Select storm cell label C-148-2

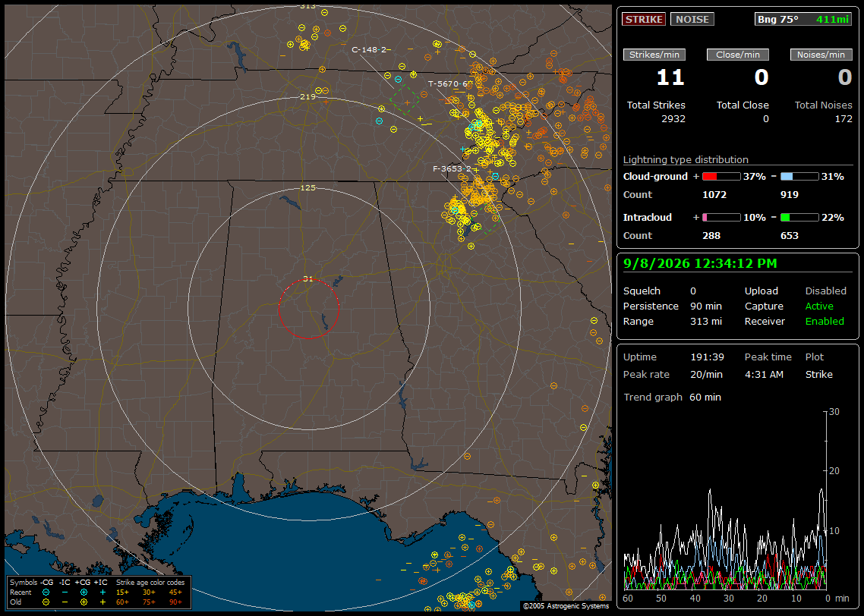(371, 49)
